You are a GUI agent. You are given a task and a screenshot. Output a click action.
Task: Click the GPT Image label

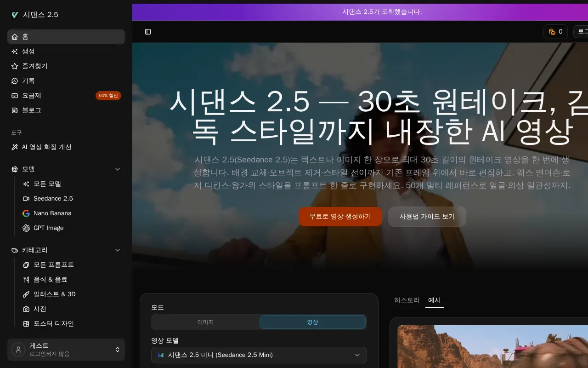coord(49,228)
